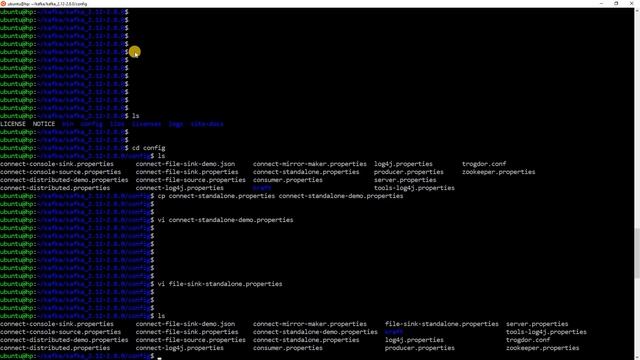640x360 pixels.
Task: Click server.properties in the last ls listing
Action: [537, 324]
